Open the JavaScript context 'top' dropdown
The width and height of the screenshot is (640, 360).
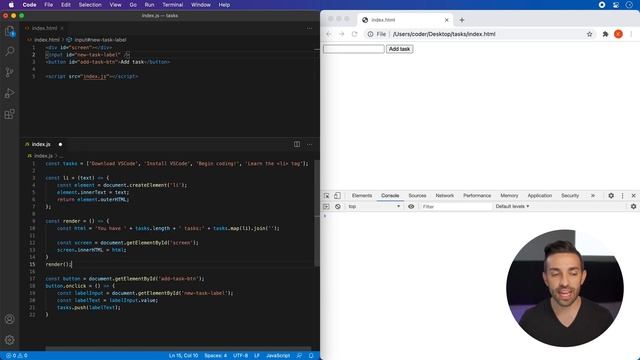(x=374, y=207)
